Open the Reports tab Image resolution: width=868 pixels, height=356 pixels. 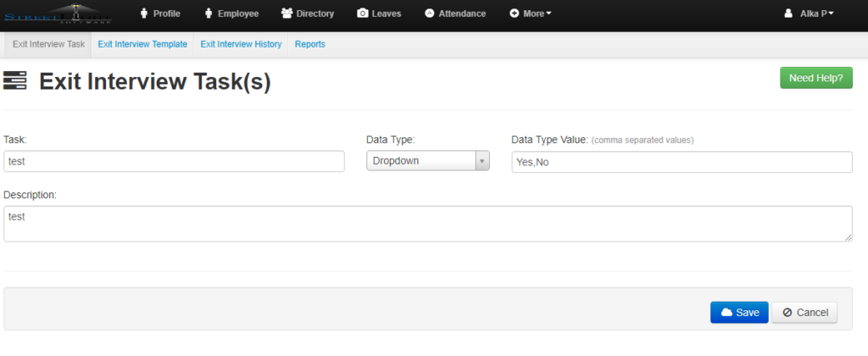pos(310,44)
